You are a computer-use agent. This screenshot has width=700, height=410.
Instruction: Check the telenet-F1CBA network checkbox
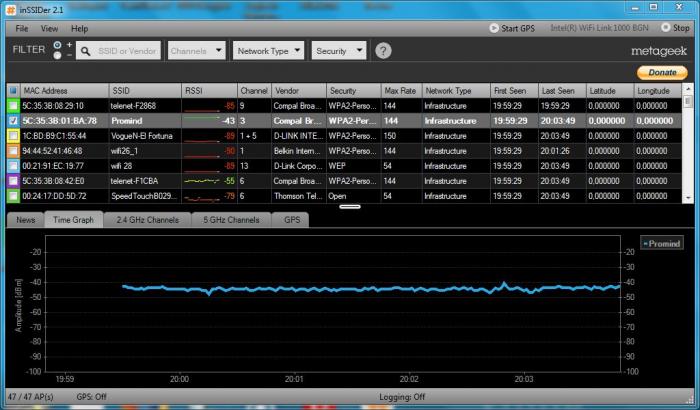[13, 181]
